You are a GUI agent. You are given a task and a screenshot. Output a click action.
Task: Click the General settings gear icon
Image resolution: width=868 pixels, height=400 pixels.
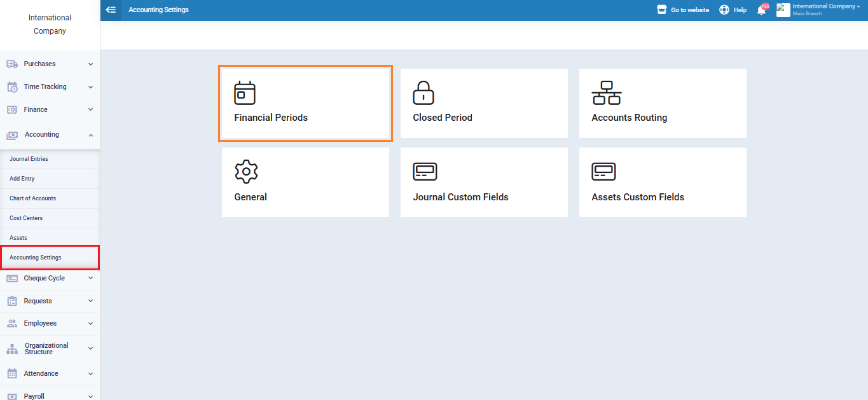pos(246,172)
